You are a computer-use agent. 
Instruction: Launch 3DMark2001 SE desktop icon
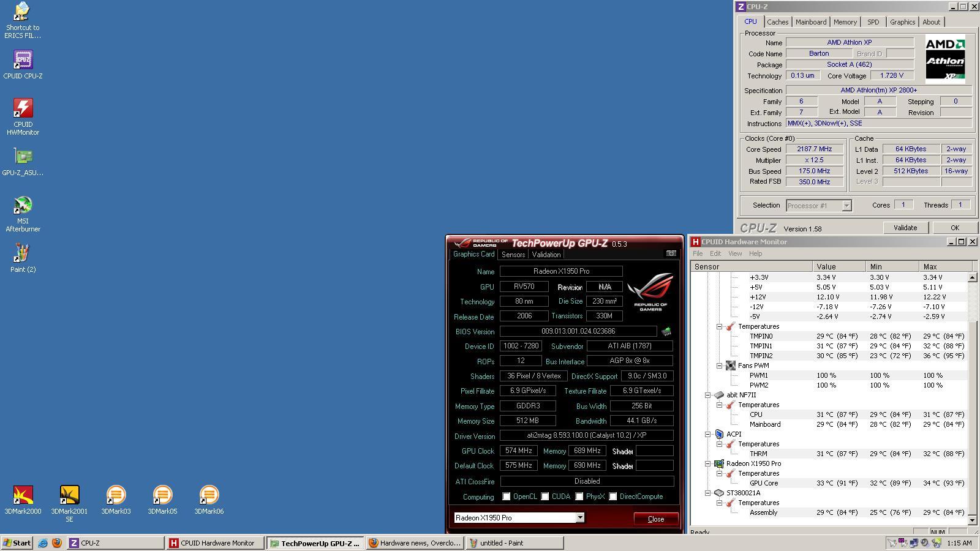[69, 503]
